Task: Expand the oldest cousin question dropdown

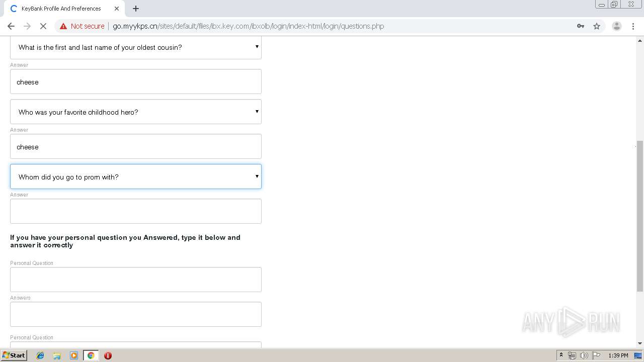Action: click(x=136, y=47)
